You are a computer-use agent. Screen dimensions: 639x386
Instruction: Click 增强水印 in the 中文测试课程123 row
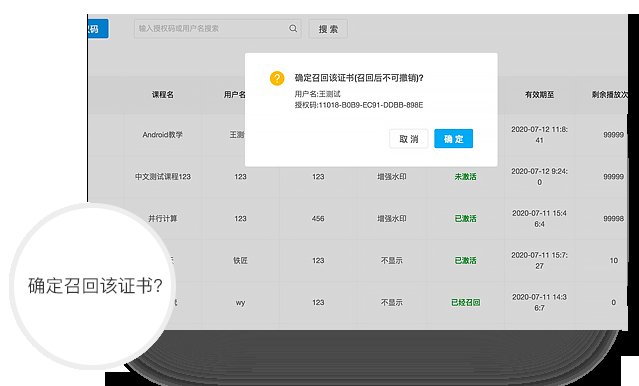click(x=392, y=176)
